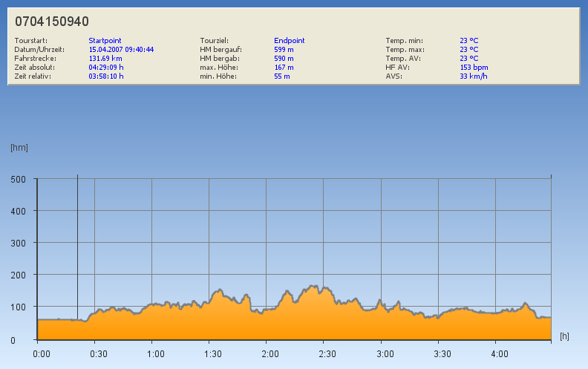Select the Endpoint value

point(289,41)
